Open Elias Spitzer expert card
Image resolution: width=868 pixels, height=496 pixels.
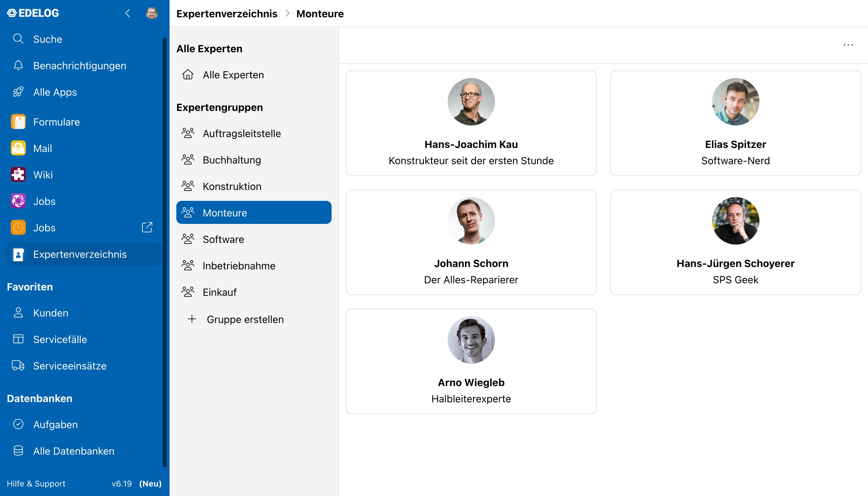(735, 123)
